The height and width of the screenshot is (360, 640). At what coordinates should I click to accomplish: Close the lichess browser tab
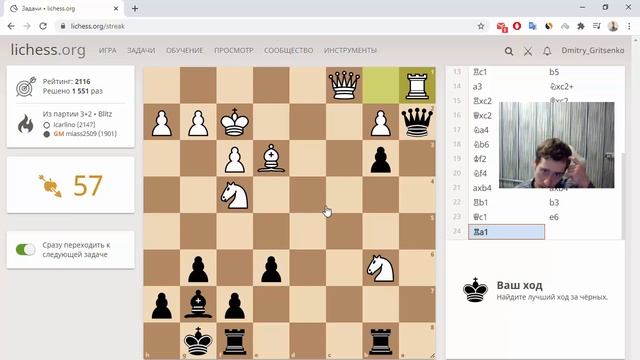tap(116, 8)
